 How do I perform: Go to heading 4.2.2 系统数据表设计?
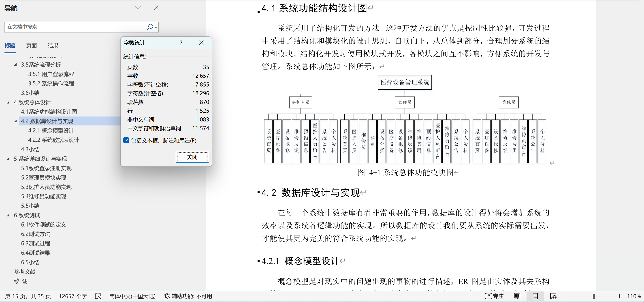coord(54,140)
